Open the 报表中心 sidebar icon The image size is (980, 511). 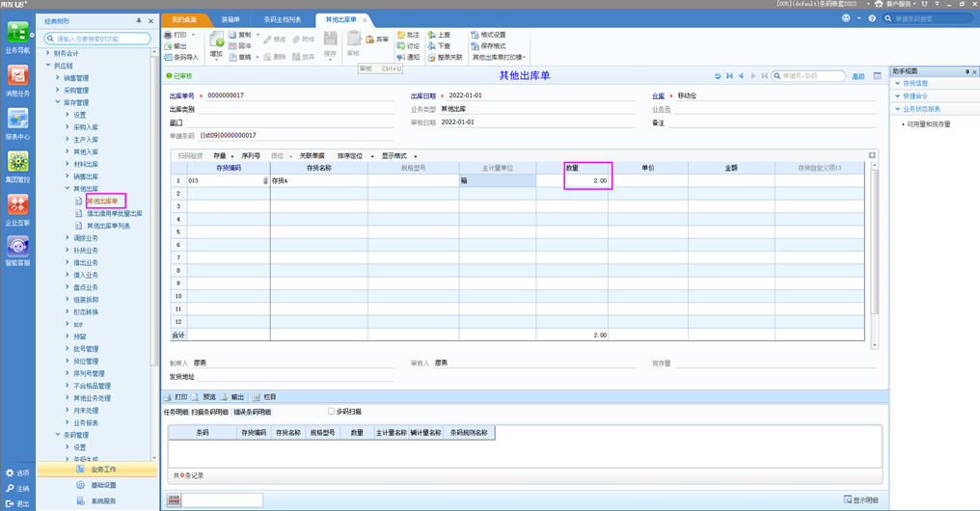coord(17,120)
